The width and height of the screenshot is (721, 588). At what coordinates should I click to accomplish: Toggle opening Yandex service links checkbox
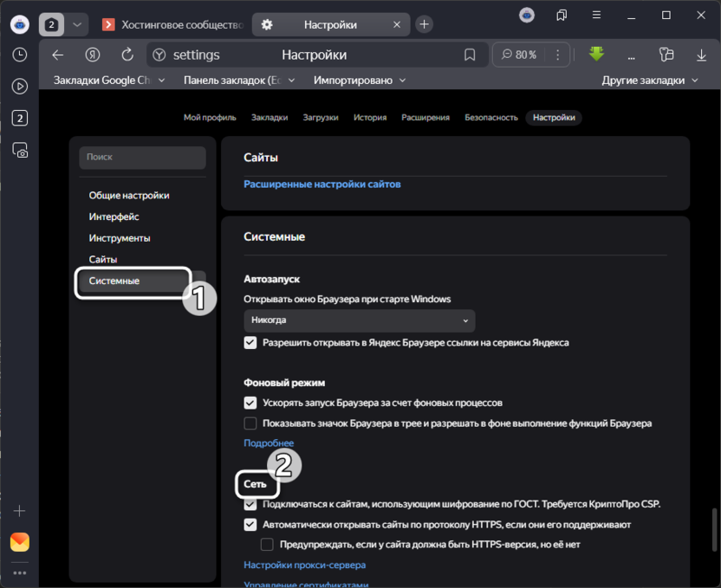250,343
